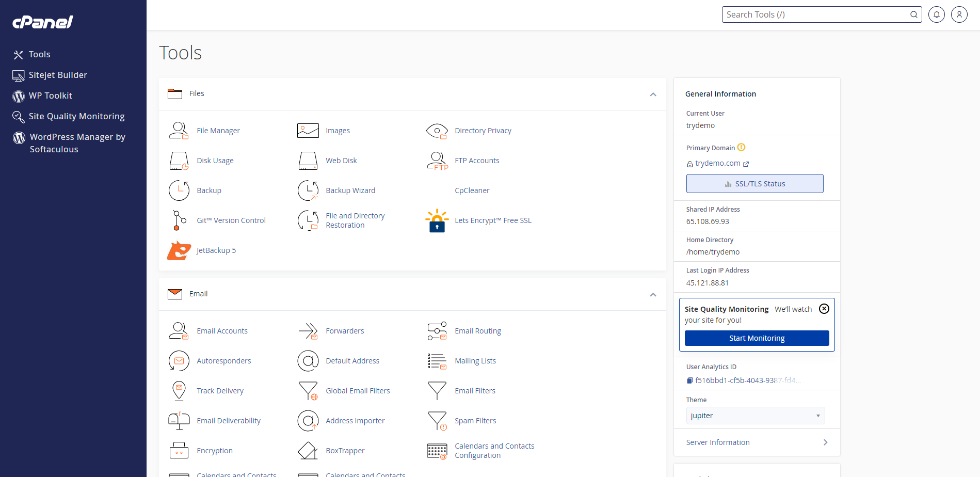Open the Disk Usage icon
Viewport: 980px width, 477px height.
[179, 161]
